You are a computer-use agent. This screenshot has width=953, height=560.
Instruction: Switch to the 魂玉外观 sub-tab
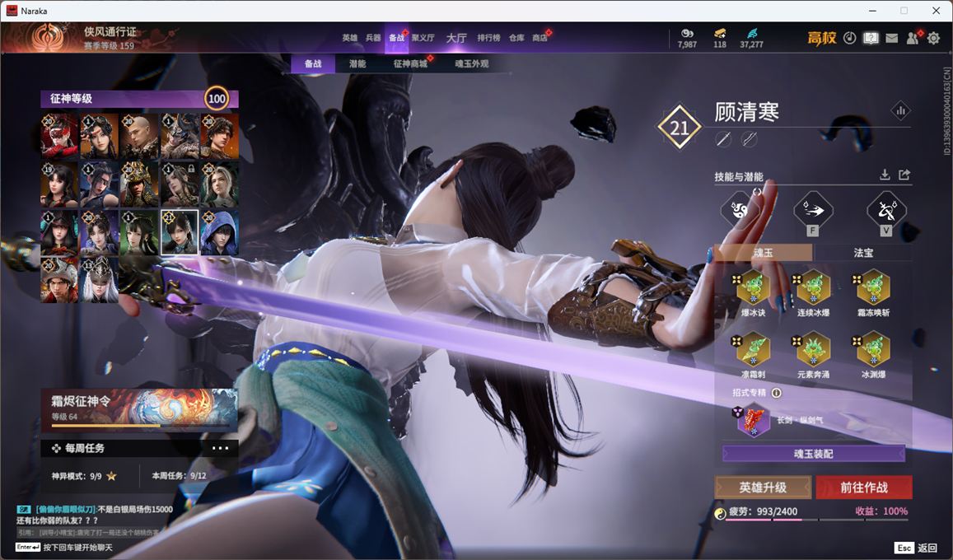click(472, 63)
